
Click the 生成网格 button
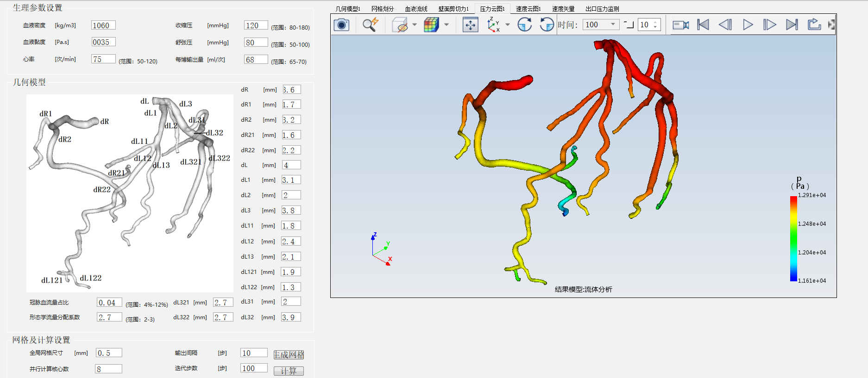(289, 355)
